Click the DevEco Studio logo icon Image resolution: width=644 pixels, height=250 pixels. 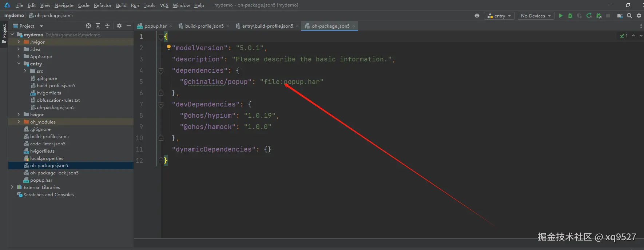7,5
